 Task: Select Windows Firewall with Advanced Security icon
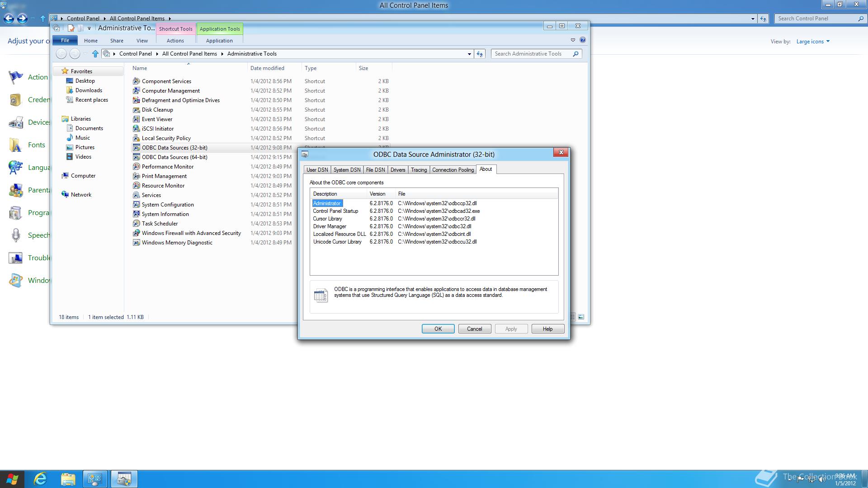(136, 233)
